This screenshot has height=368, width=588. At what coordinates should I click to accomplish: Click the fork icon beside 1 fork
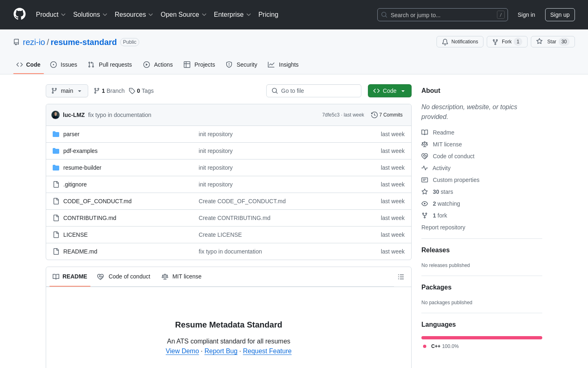coord(425,215)
